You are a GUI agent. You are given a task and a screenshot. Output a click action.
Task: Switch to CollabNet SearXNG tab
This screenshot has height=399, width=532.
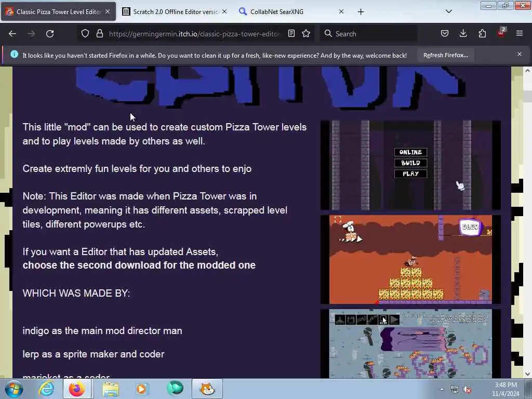(x=291, y=11)
